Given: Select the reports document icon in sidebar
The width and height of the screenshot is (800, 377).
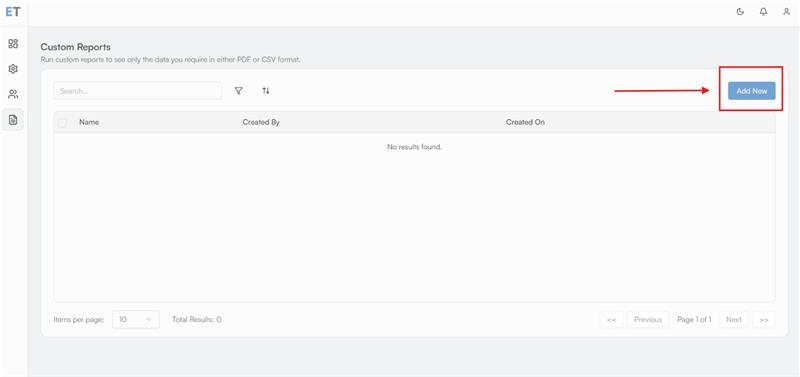Looking at the screenshot, I should pos(13,120).
